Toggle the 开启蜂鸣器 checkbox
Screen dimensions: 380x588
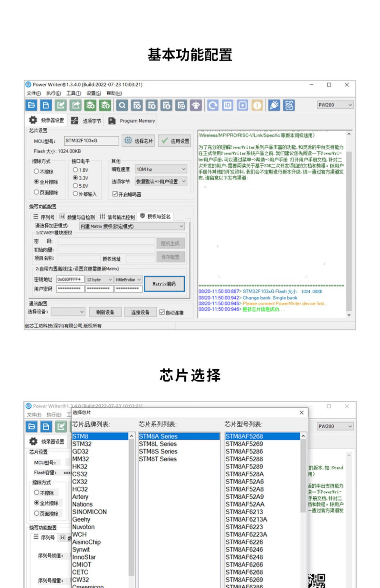pos(115,194)
